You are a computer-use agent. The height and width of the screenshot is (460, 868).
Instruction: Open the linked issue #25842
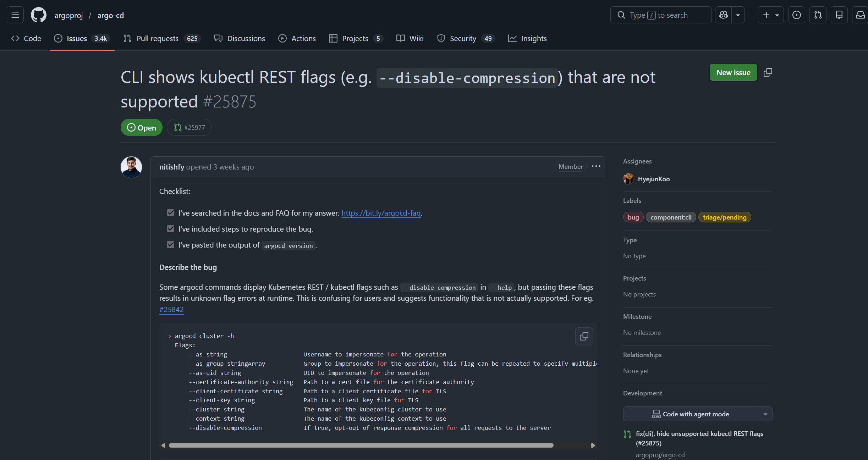171,309
